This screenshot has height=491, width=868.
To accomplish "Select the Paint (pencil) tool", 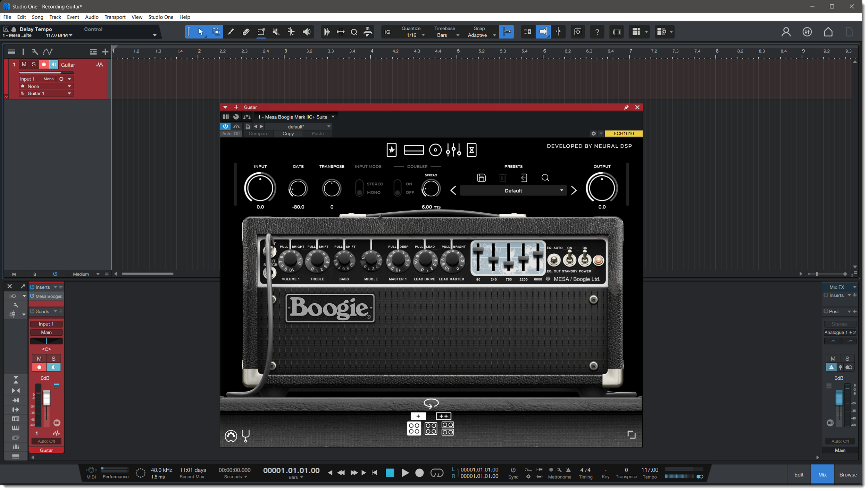I will (231, 32).
